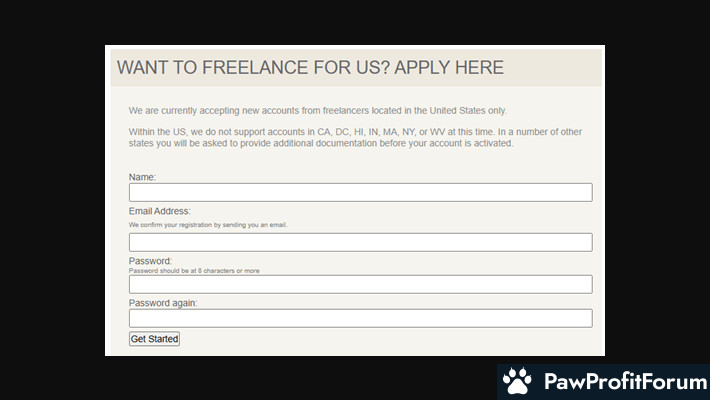The image size is (710, 400).
Task: Click the PawProfitForum paw logo icon
Action: pos(517,381)
